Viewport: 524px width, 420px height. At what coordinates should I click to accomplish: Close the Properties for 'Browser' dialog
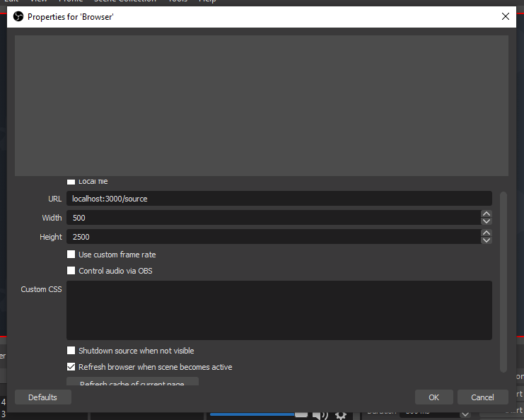(x=506, y=16)
